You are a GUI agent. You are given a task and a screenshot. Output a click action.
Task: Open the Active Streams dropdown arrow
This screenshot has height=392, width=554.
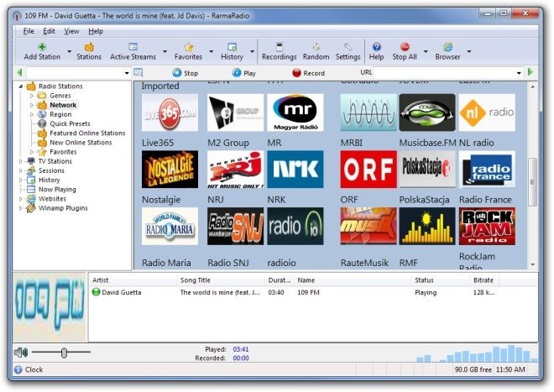[x=165, y=51]
